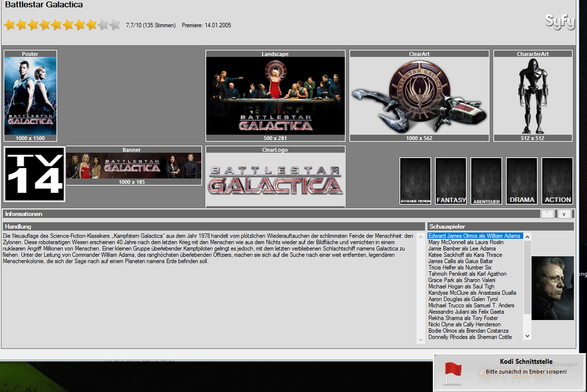Select the Action genre tile

tap(557, 180)
